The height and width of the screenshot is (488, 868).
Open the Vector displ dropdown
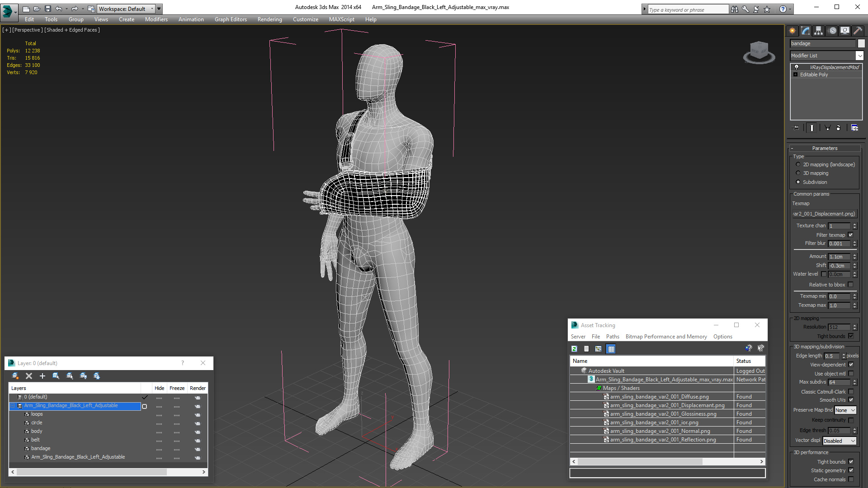[840, 441]
